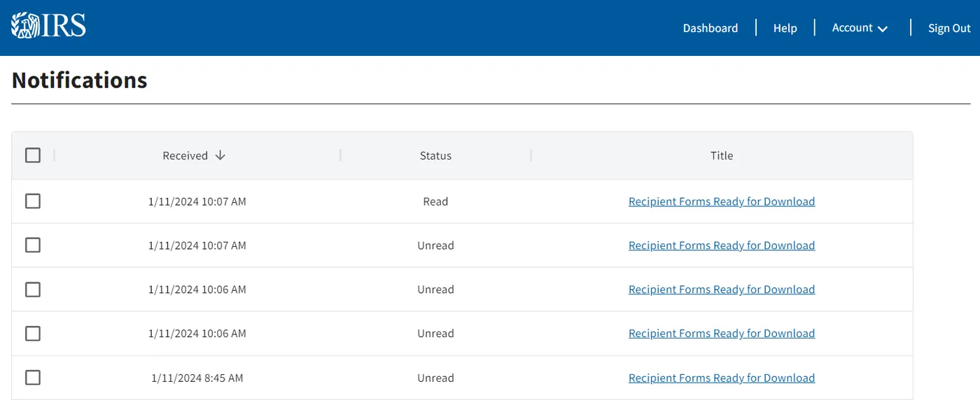Open the Dashboard page
The height and width of the screenshot is (400, 980).
pyautogui.click(x=710, y=28)
